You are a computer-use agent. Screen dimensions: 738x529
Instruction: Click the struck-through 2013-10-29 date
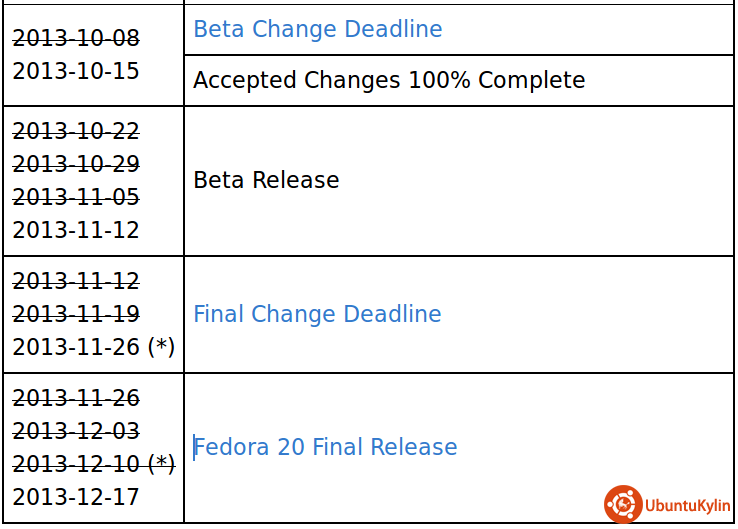click(76, 164)
